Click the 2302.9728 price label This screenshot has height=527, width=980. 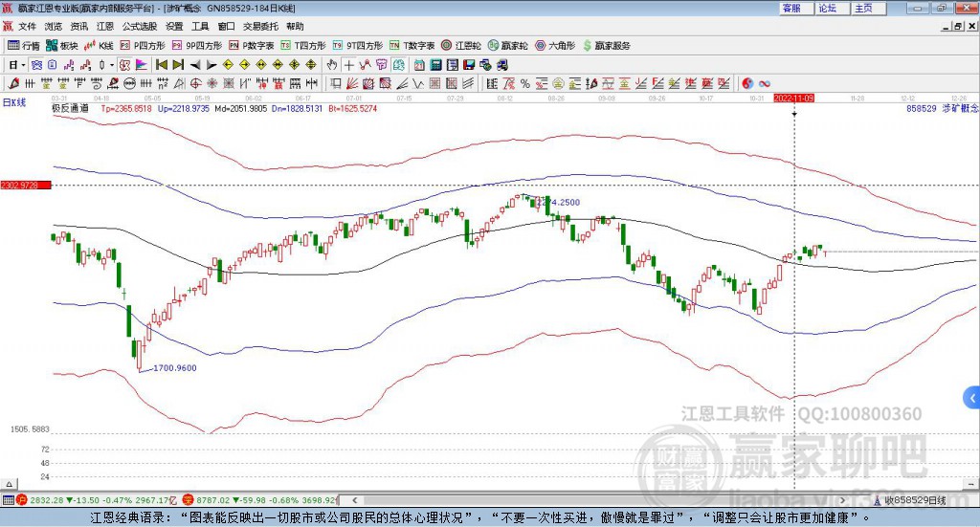tap(26, 186)
